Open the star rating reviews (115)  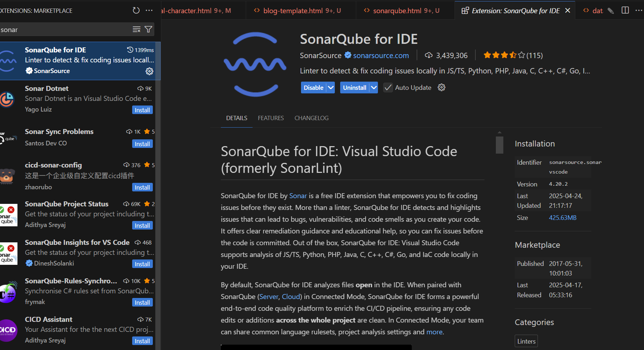click(513, 55)
